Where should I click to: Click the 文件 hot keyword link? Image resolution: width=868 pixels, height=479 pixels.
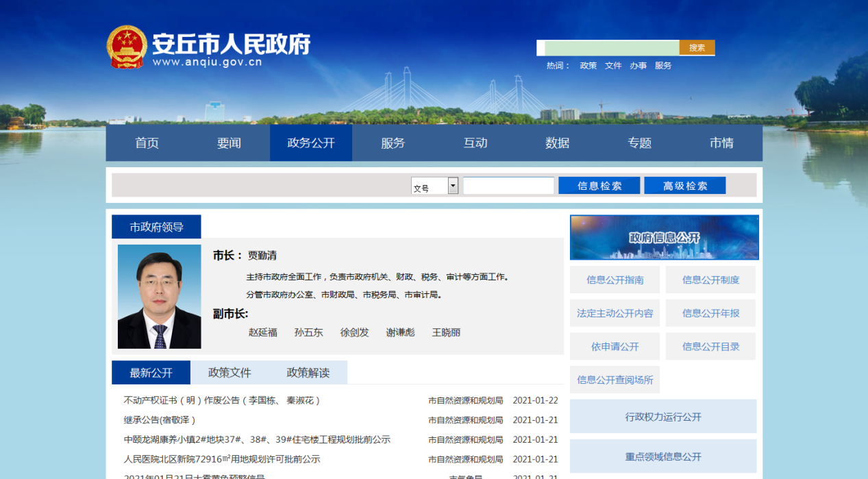(x=613, y=66)
